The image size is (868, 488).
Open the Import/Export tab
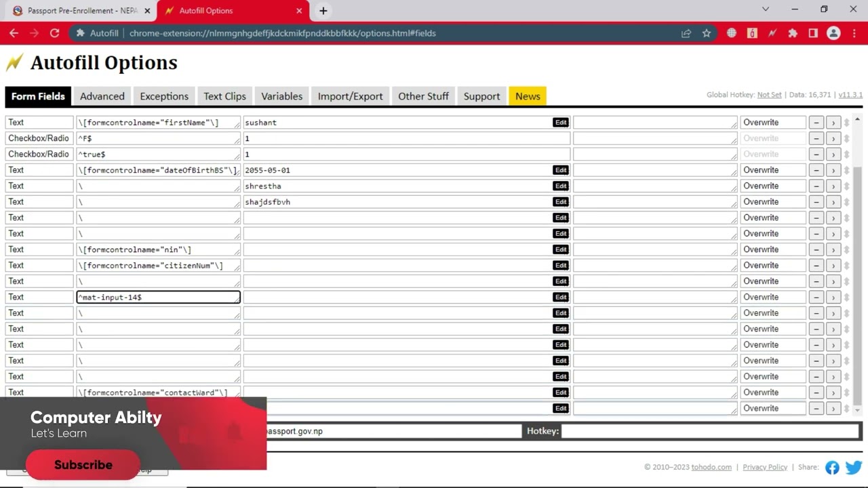click(x=351, y=96)
